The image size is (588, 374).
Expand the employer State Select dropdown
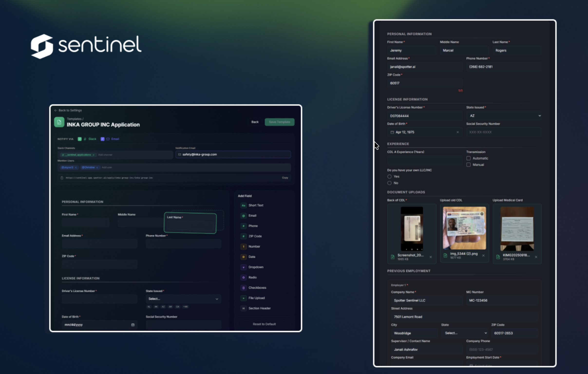pos(465,333)
